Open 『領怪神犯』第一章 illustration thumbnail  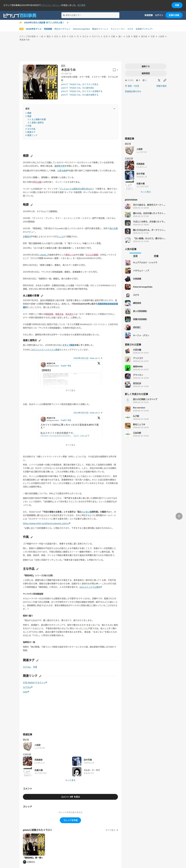tap(34, 845)
